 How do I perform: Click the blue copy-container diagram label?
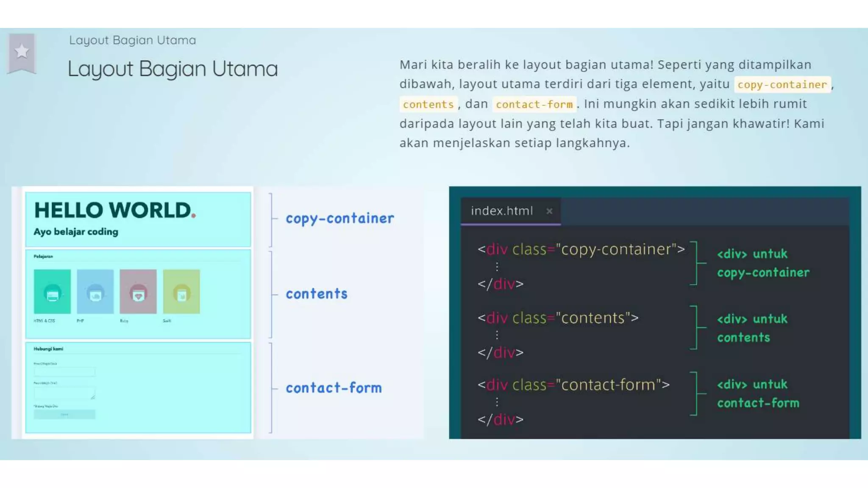point(339,219)
